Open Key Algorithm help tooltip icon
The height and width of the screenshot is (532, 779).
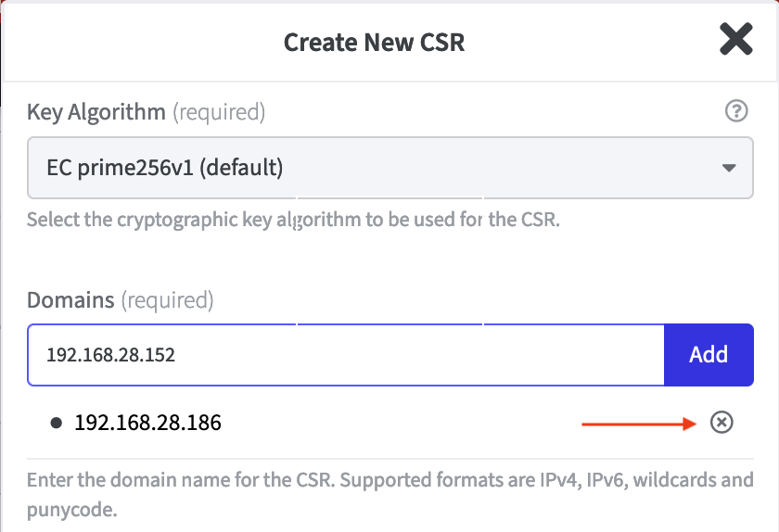(735, 111)
